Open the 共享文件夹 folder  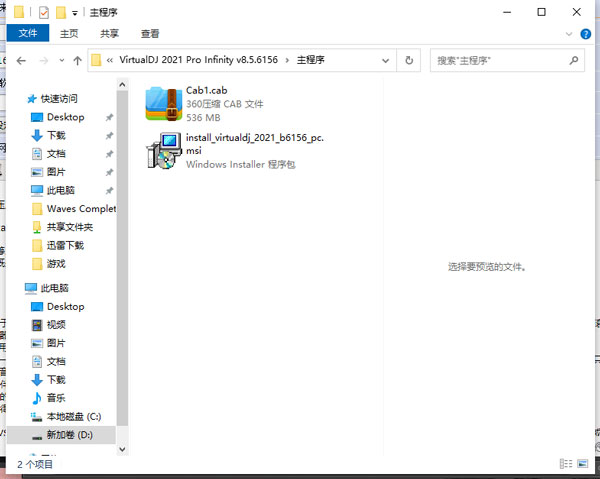click(70, 227)
